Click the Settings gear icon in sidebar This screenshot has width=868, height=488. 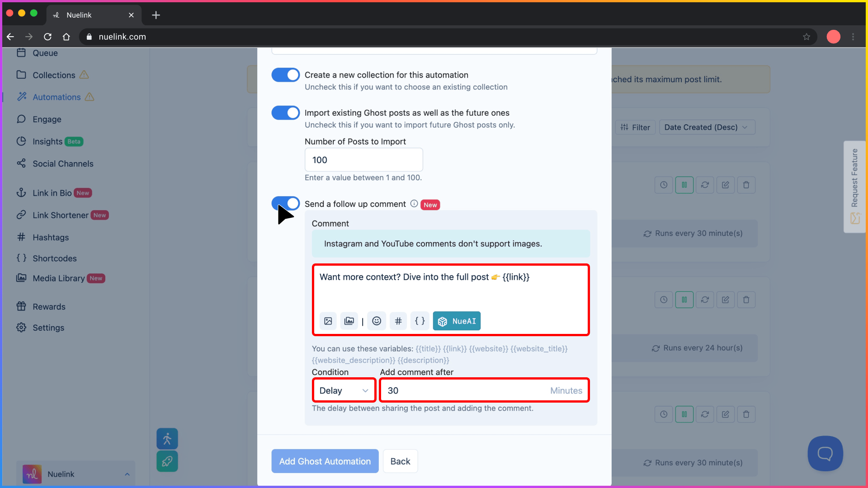[21, 328]
